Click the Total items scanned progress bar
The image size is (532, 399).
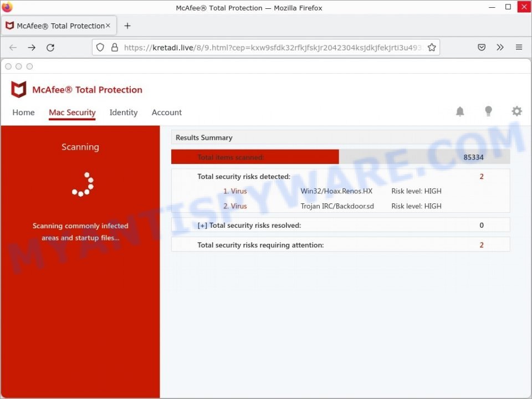click(x=340, y=157)
